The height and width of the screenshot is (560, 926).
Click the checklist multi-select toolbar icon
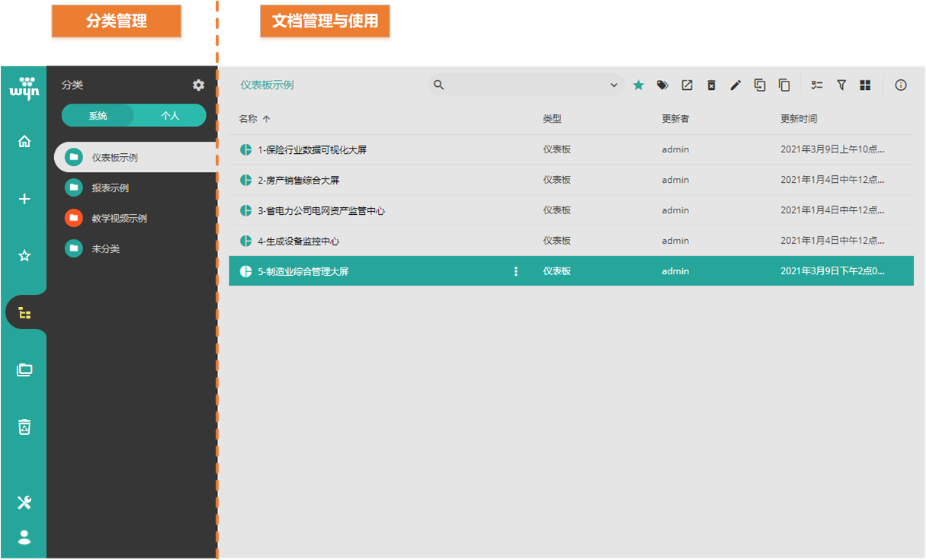tap(817, 85)
